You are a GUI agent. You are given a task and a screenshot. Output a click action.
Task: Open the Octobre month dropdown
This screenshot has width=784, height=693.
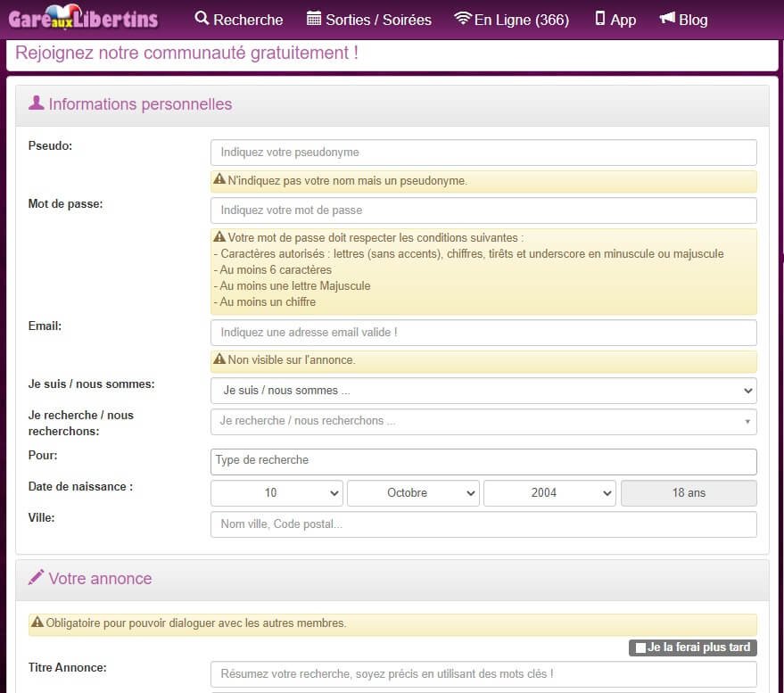click(412, 492)
